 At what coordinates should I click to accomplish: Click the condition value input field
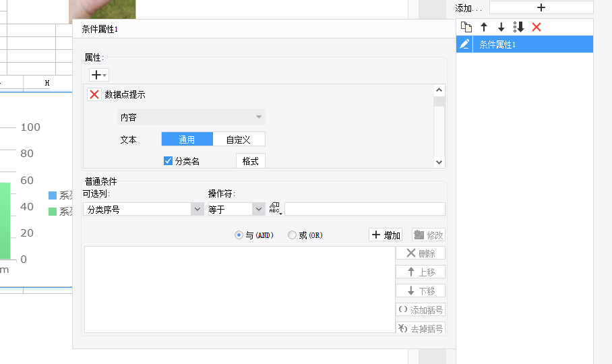click(x=365, y=209)
